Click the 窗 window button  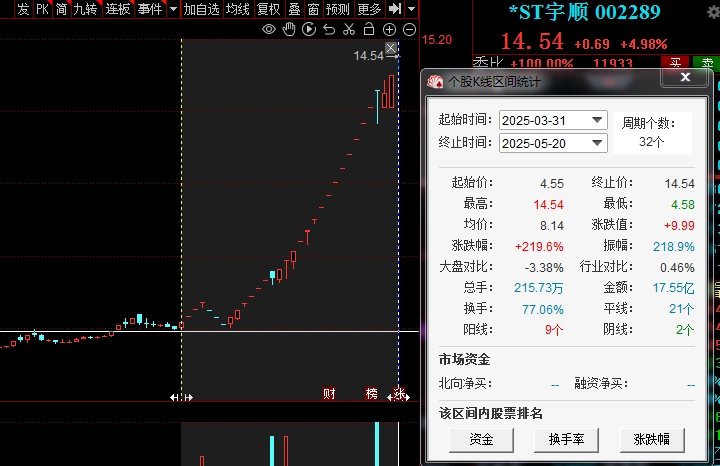tap(313, 9)
